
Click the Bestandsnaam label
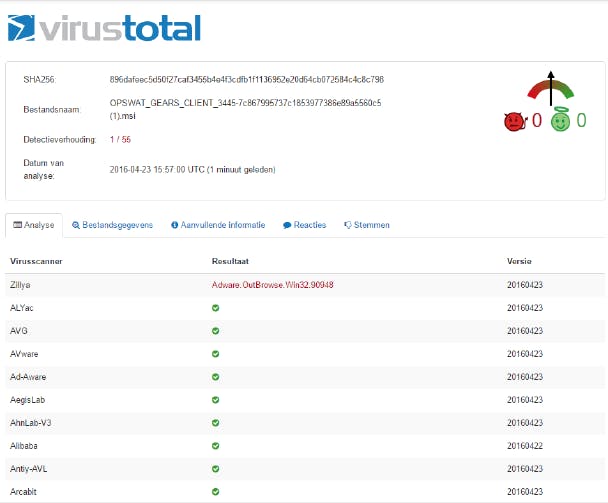[x=52, y=110]
